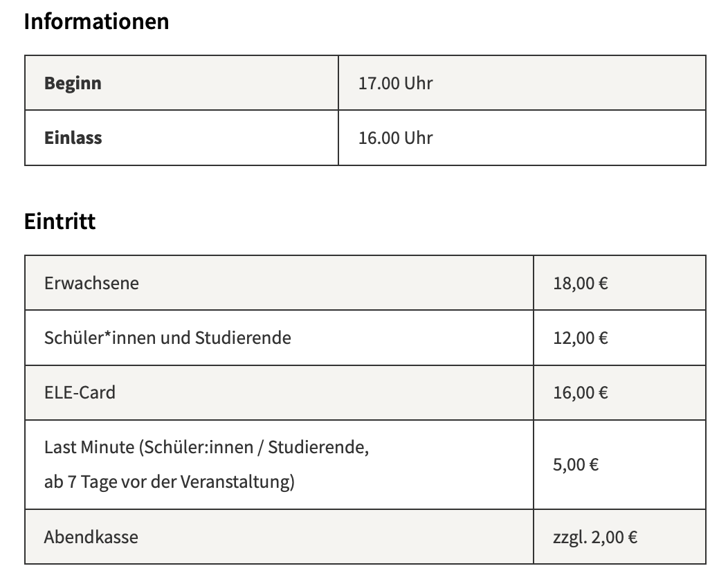Click the Eintritt heading
This screenshot has height=584, width=728.
[x=60, y=221]
